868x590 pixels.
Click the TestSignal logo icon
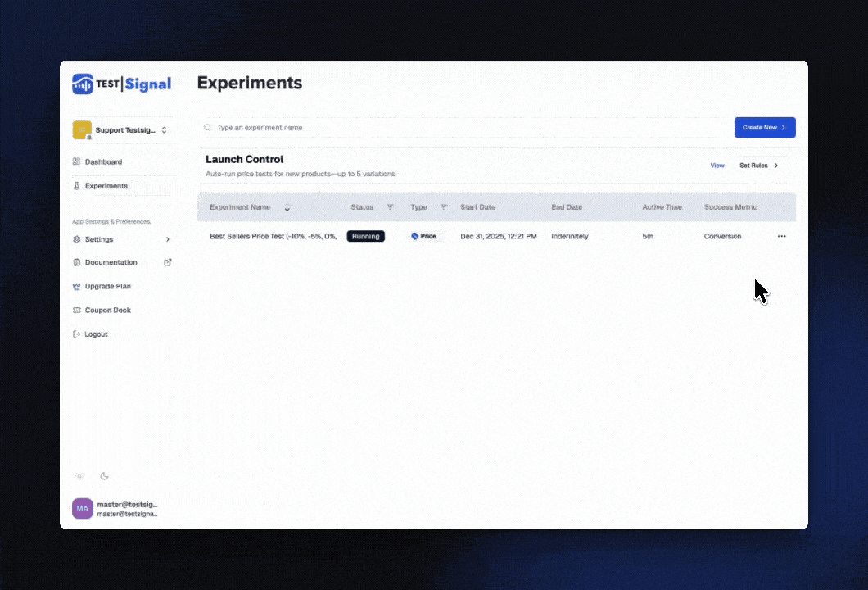83,84
